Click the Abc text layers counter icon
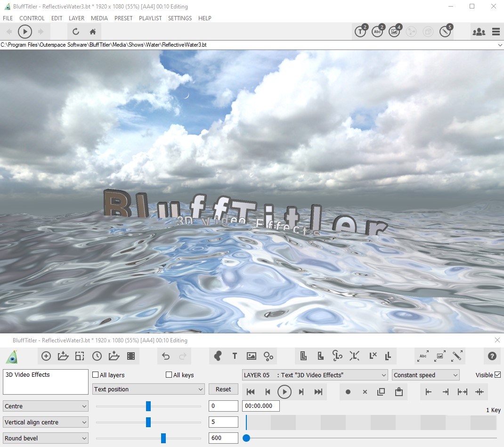The width and height of the screenshot is (504, 447). tap(377, 32)
